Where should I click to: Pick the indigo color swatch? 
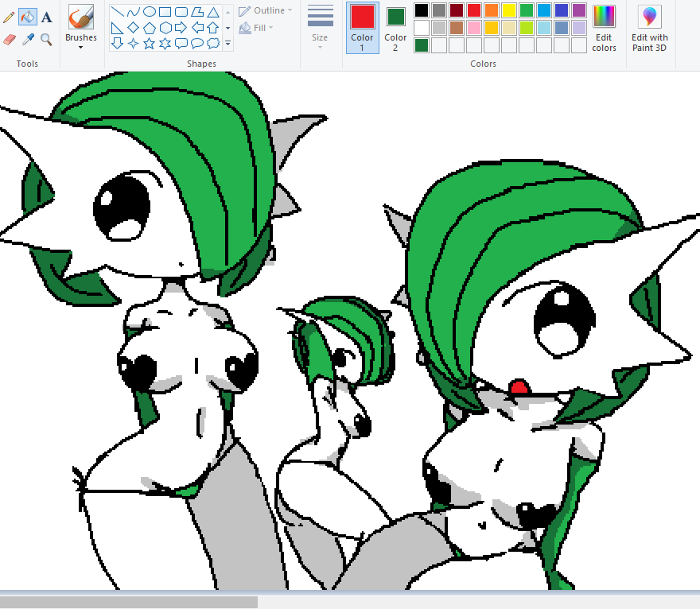pos(562,10)
